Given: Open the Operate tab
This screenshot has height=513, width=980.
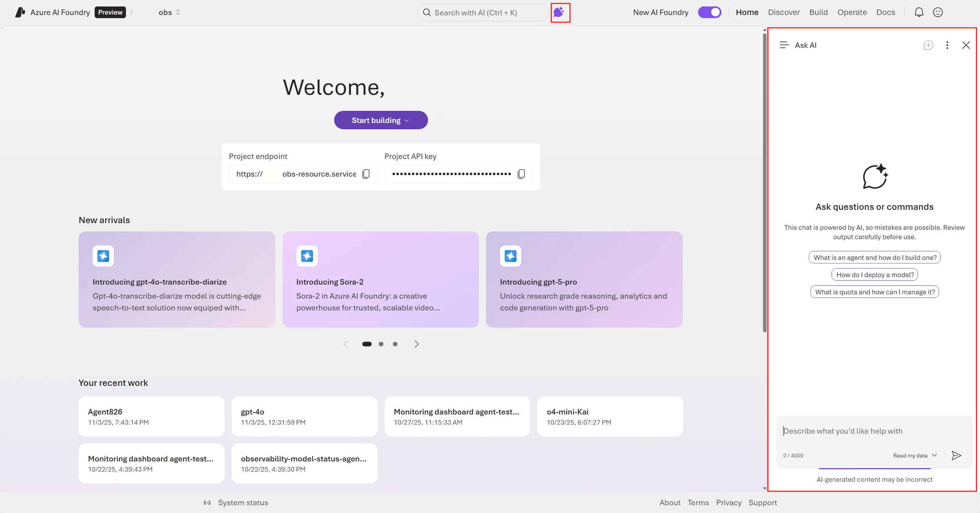Looking at the screenshot, I should (852, 12).
